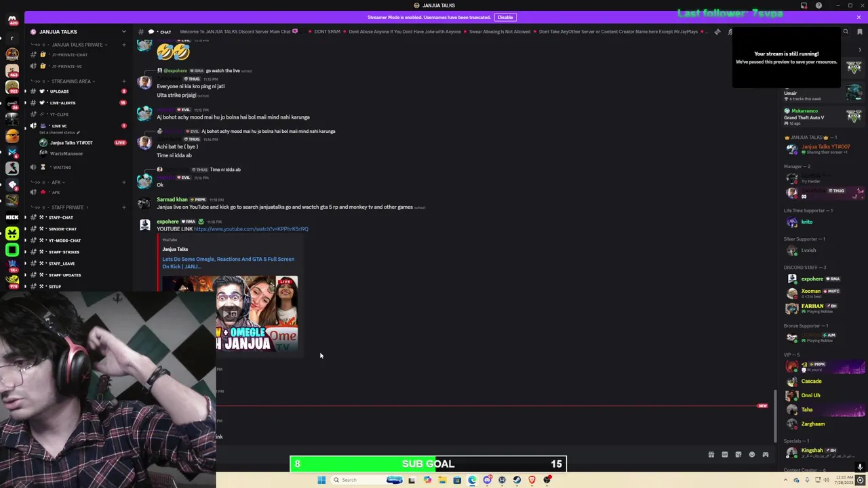The image size is (868, 488).
Task: Open 'Lets Do Some Omegle' embed title link
Action: 228,263
